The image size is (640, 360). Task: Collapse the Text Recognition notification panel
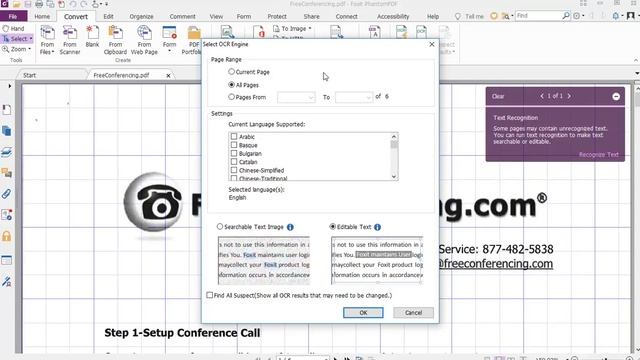pyautogui.click(x=616, y=96)
